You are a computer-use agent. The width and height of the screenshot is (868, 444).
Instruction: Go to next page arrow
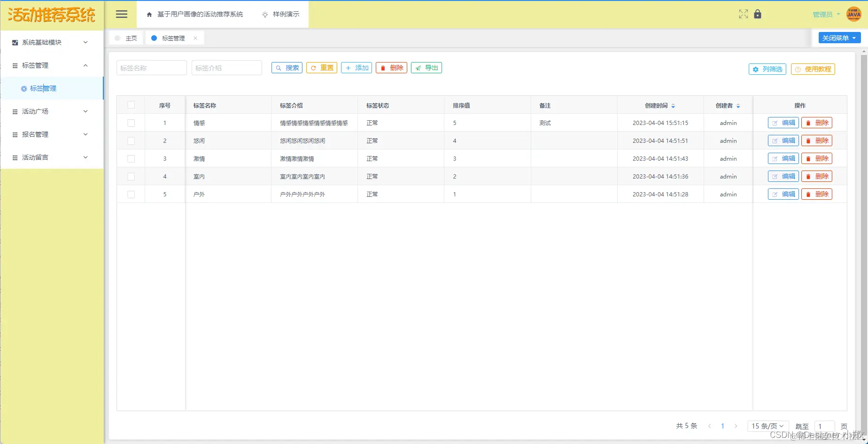[736, 426]
